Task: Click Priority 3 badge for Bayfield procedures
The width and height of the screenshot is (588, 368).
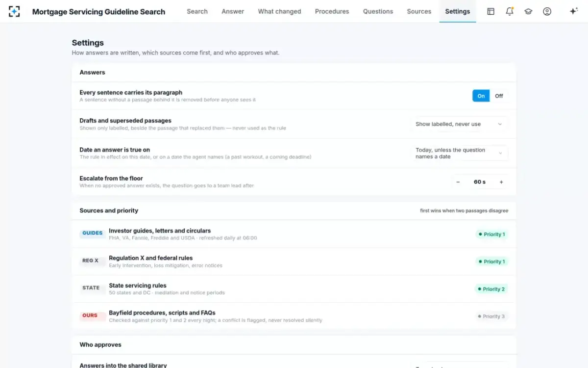Action: 491,316
